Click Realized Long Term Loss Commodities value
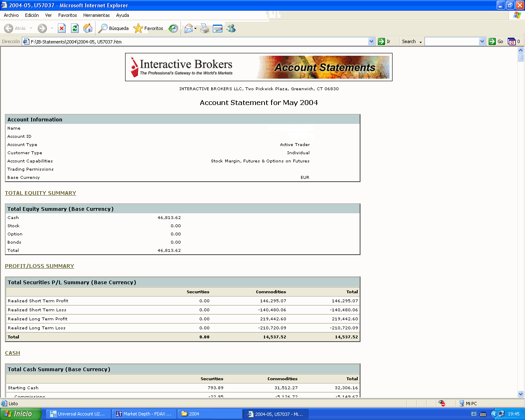Image resolution: width=525 pixels, height=420 pixels. 272,328
